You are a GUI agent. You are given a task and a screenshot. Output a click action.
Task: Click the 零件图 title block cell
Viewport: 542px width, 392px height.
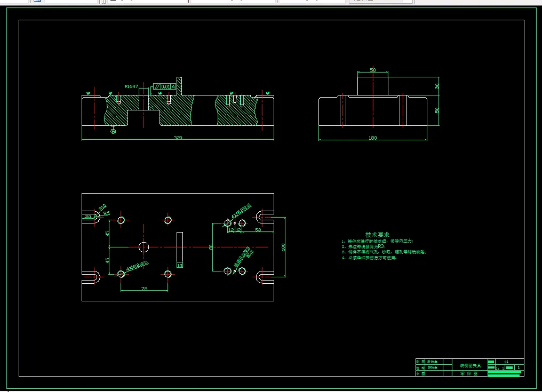(x=470, y=374)
